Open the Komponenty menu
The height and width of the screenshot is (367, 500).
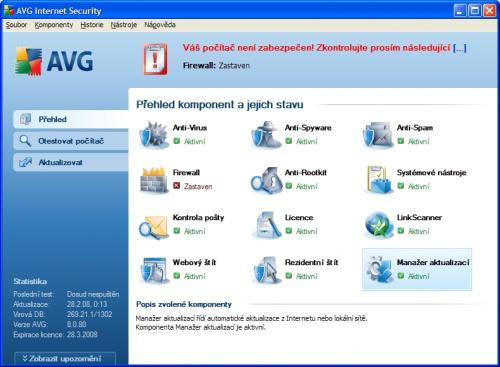pos(54,25)
